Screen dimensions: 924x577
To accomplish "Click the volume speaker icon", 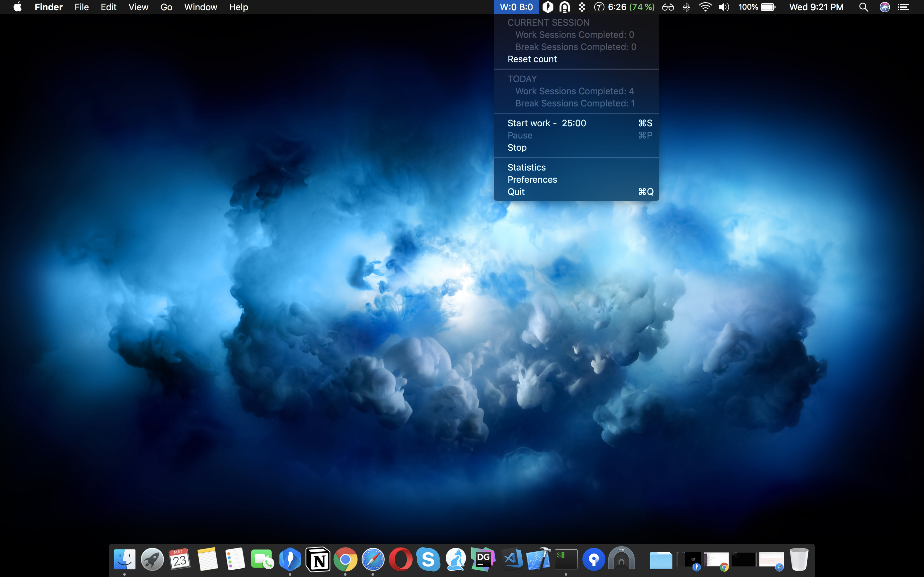I will 723,7.
